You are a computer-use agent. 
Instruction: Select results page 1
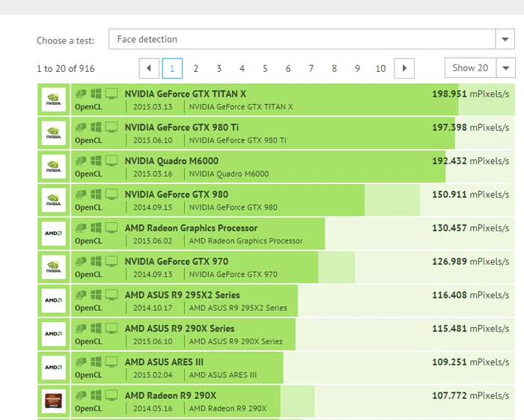pos(172,68)
